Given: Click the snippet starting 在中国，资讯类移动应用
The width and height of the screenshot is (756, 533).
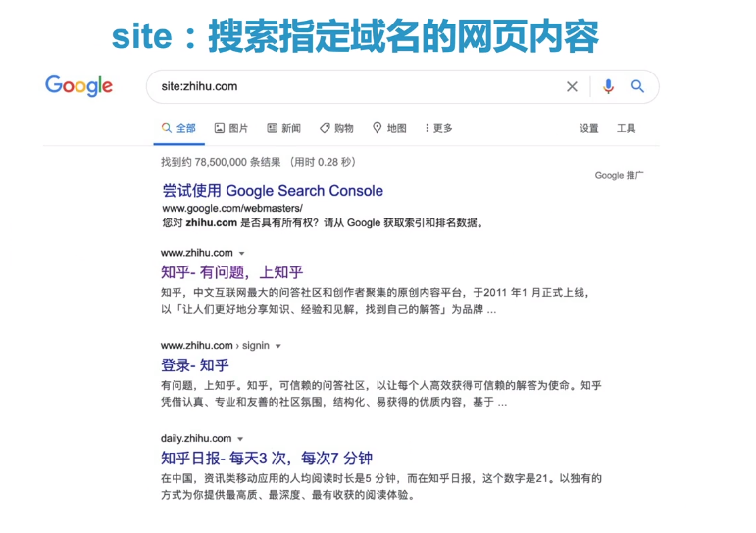Looking at the screenshot, I should tap(381, 487).
